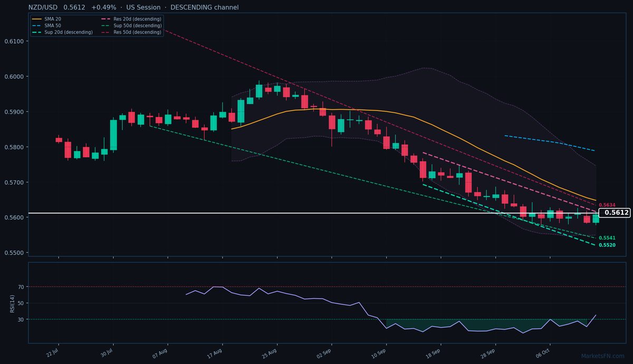
Task: Click the blue SMA 50 legend line swatch
Action: [x=36, y=25]
